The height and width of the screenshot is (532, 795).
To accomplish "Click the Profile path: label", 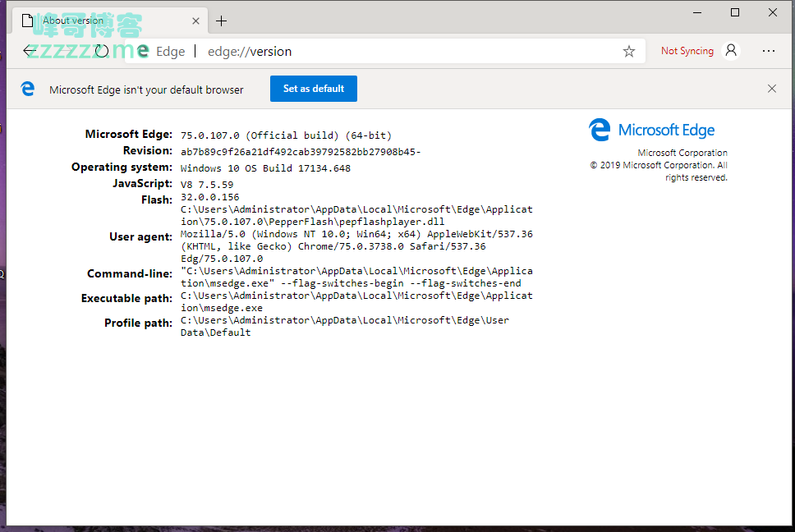I will point(139,323).
